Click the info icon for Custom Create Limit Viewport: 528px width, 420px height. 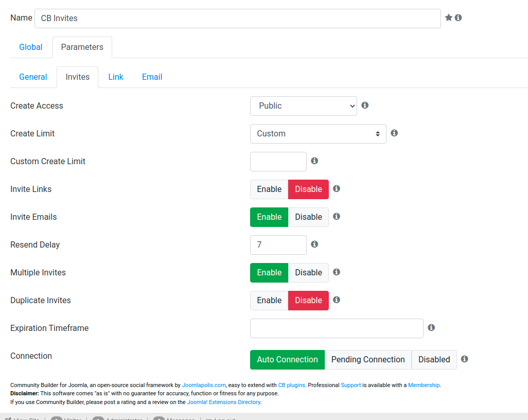click(314, 161)
